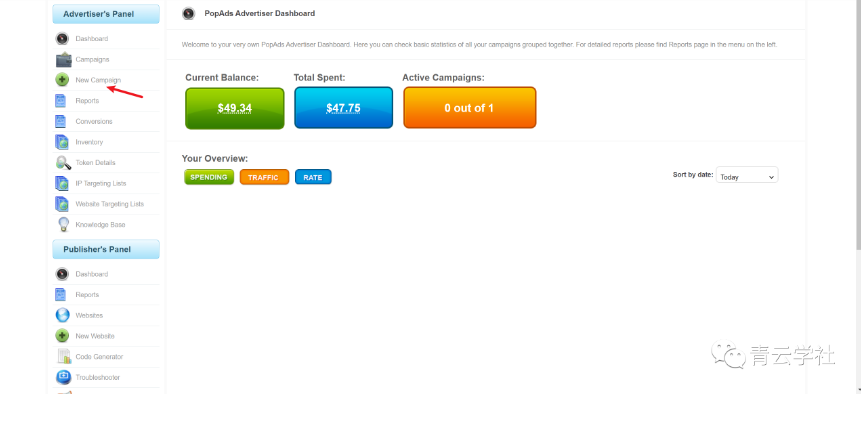Collapse the Publisher's Panel header
This screenshot has height=426, width=861.
point(105,249)
